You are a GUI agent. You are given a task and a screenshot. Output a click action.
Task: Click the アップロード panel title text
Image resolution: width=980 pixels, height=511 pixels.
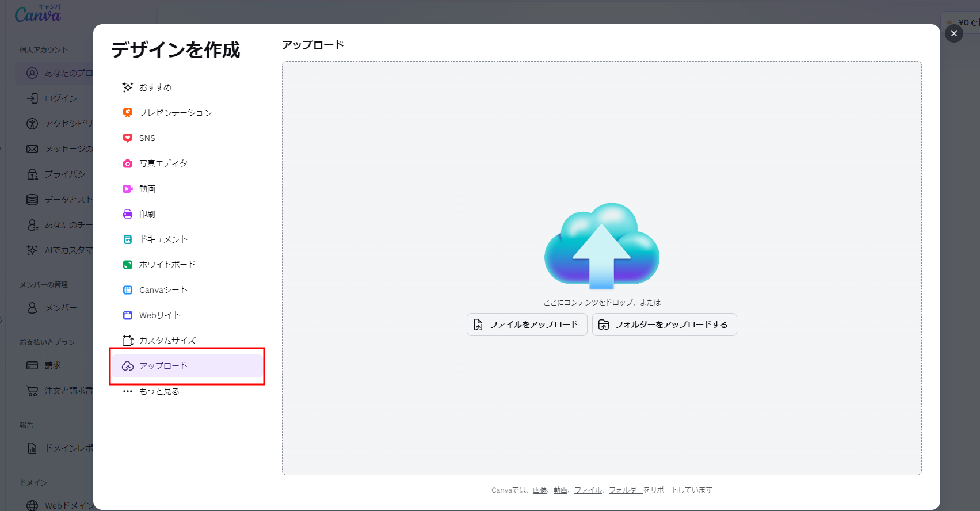click(x=313, y=45)
